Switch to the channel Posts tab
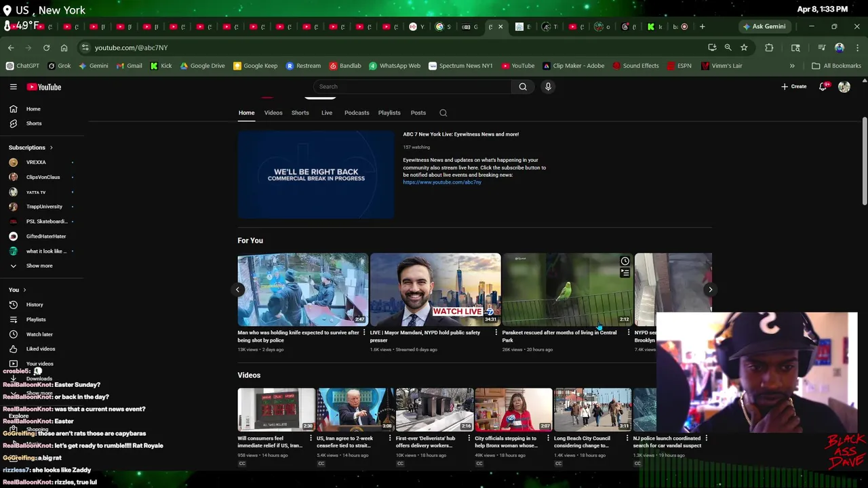The image size is (868, 488). (418, 113)
